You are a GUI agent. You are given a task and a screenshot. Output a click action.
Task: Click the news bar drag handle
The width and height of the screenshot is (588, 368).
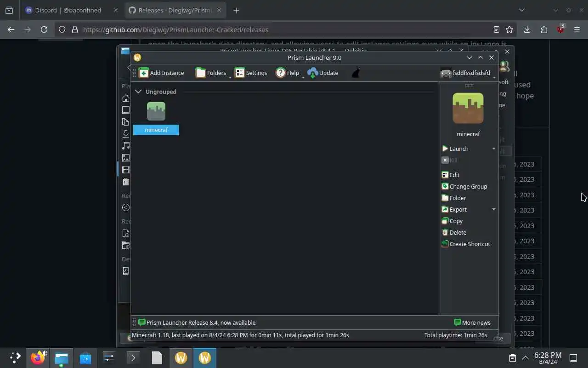pyautogui.click(x=135, y=322)
